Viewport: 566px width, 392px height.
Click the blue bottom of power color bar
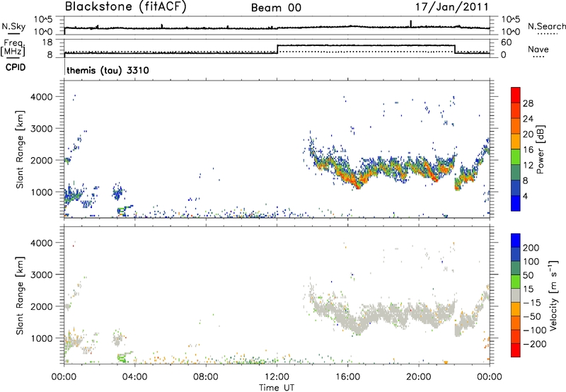click(516, 203)
